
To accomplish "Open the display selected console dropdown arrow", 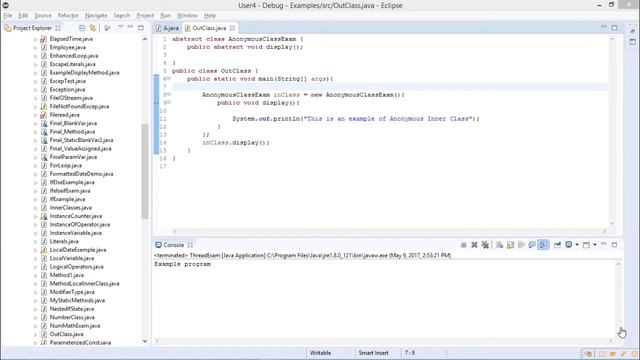I will click(x=577, y=245).
